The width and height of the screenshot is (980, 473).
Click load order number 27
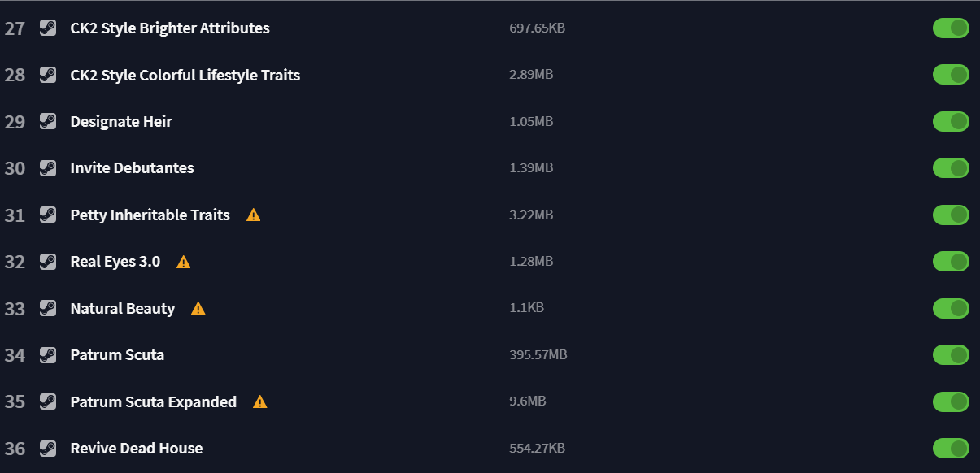click(x=15, y=28)
